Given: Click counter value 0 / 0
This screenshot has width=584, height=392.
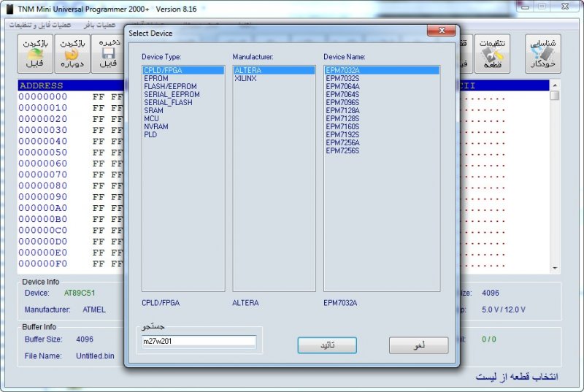Looking at the screenshot, I should 488,339.
